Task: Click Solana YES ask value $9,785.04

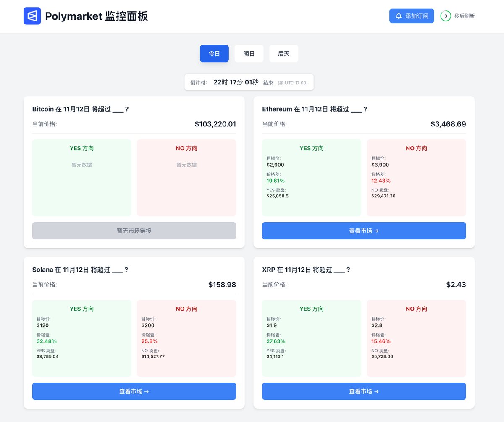Action: [x=47, y=356]
